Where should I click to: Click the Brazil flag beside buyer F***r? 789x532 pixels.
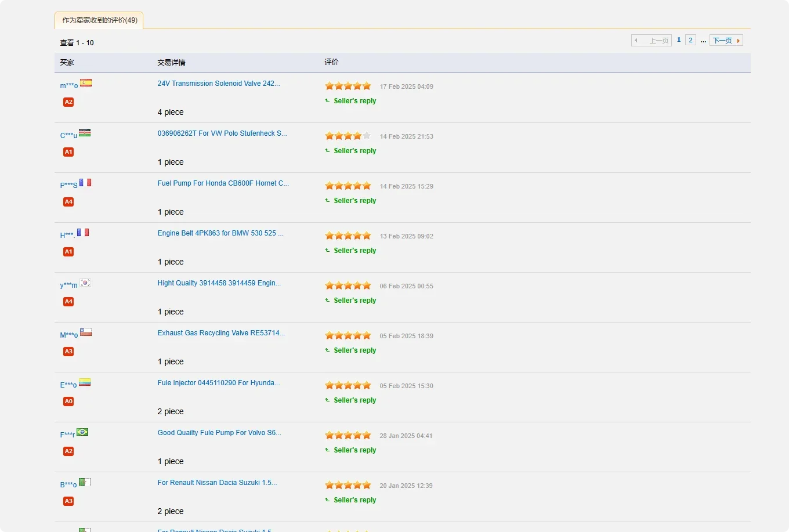(x=82, y=432)
